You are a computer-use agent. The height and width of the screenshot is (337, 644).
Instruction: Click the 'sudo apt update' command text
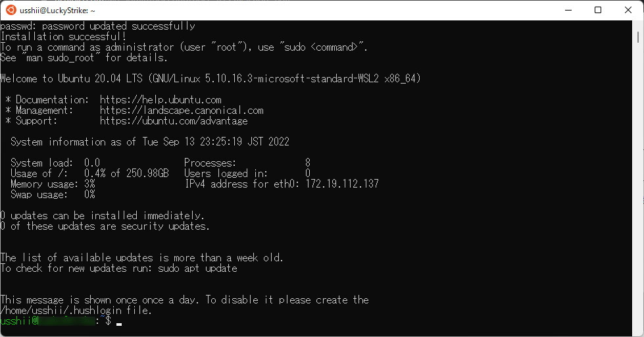click(x=197, y=269)
